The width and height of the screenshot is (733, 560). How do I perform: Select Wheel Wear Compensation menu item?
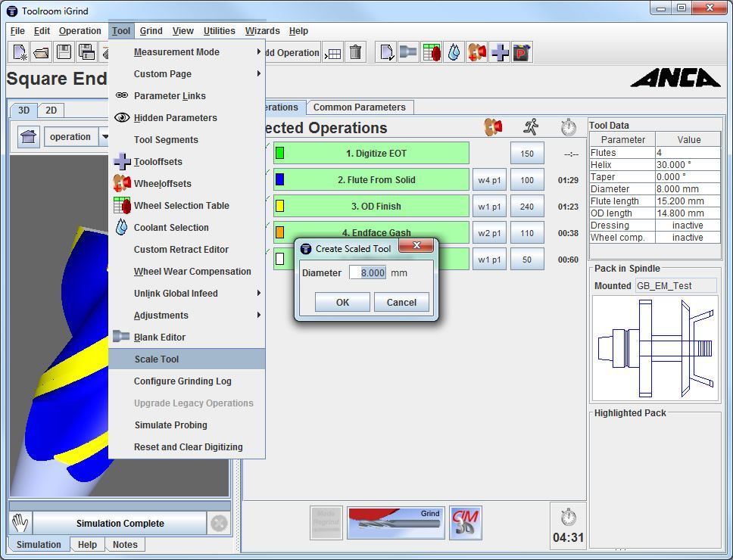pos(187,272)
